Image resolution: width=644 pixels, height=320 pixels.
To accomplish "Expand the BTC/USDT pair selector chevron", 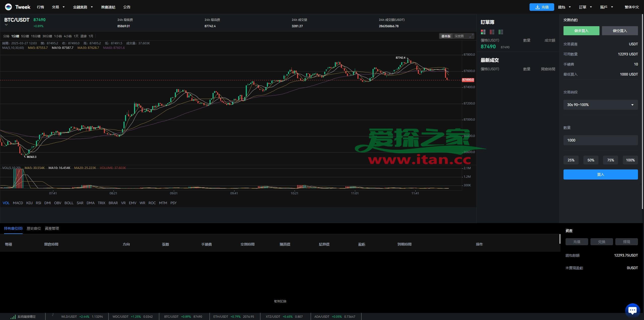I will click(6, 25).
